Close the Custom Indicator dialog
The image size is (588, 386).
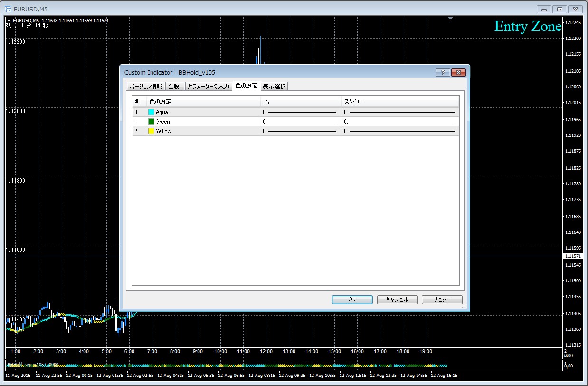coord(458,72)
